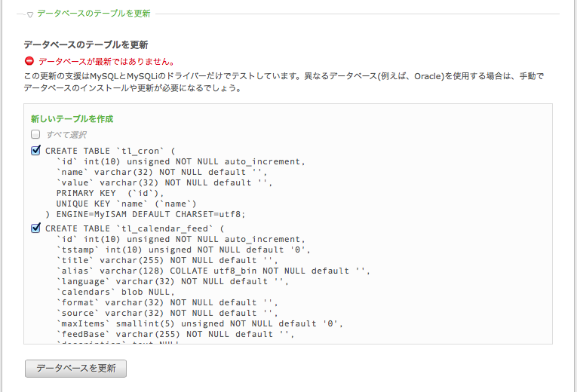Click the データベースを更新 button

click(76, 369)
